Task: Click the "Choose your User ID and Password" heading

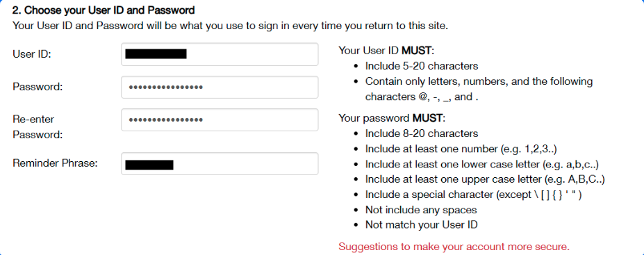Action: 104,10
